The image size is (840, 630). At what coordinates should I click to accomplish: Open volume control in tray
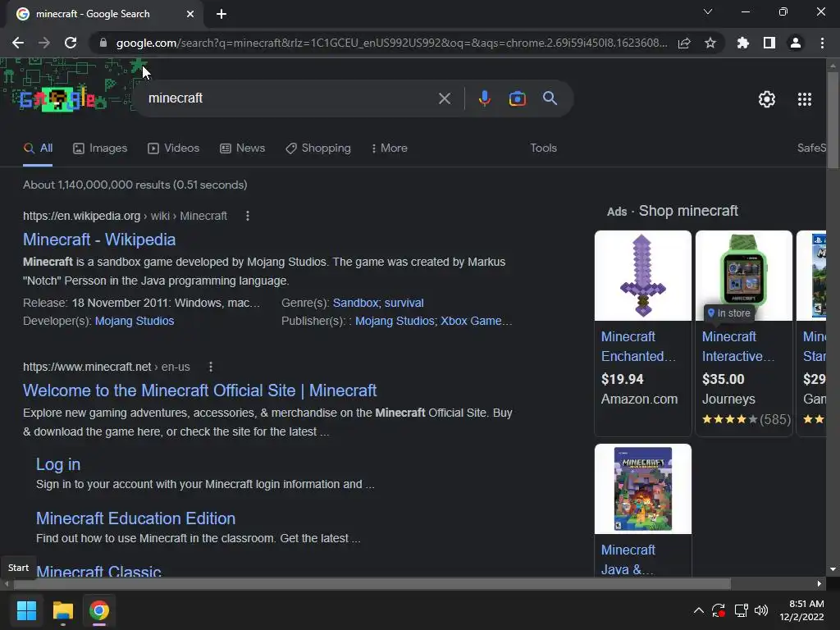tap(760, 610)
